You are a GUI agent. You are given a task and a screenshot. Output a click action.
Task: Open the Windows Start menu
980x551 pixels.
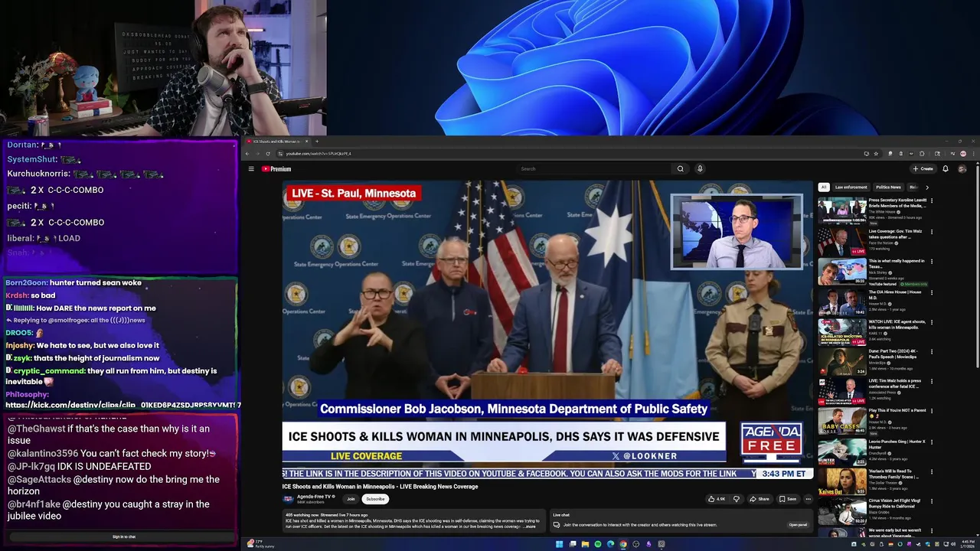tap(560, 544)
